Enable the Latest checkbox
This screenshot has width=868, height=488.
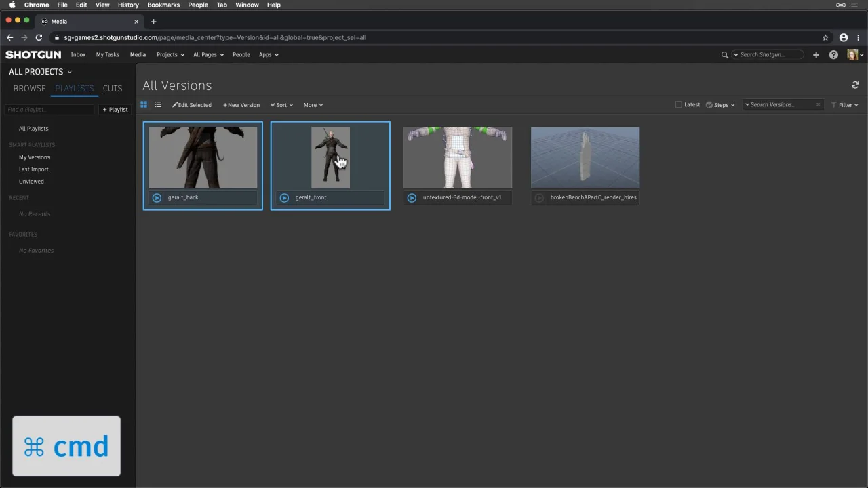(x=679, y=104)
